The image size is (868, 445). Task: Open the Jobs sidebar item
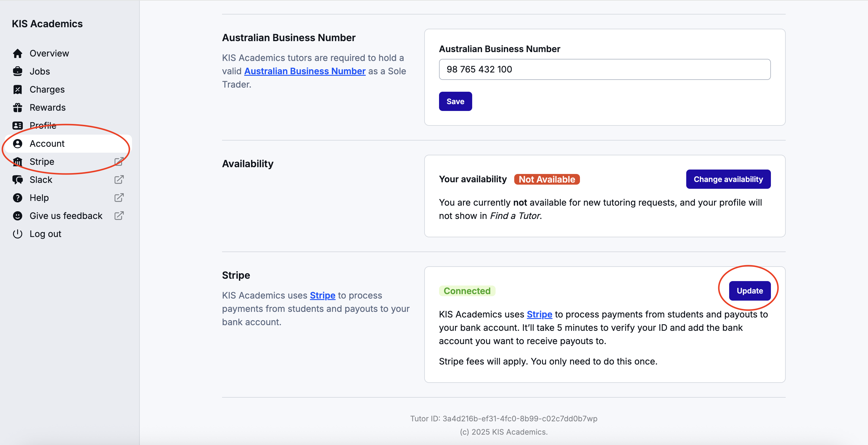tap(40, 71)
